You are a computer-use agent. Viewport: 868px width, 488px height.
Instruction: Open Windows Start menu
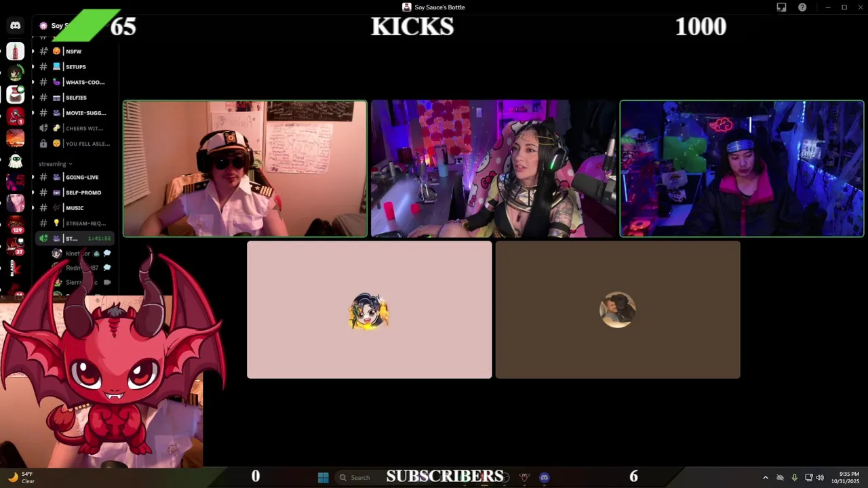323,477
